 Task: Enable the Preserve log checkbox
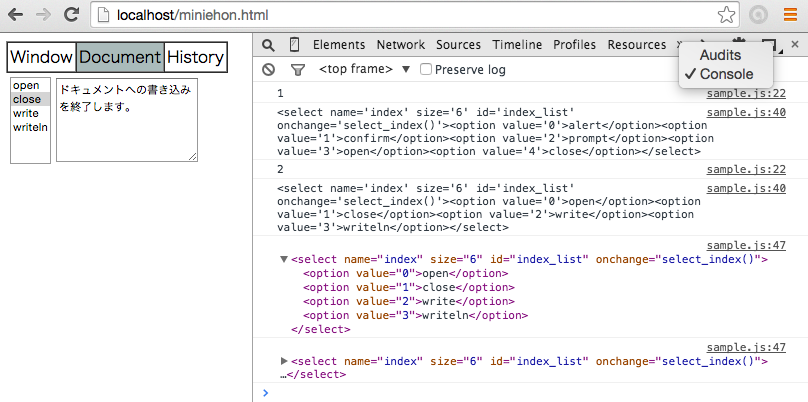[426, 69]
